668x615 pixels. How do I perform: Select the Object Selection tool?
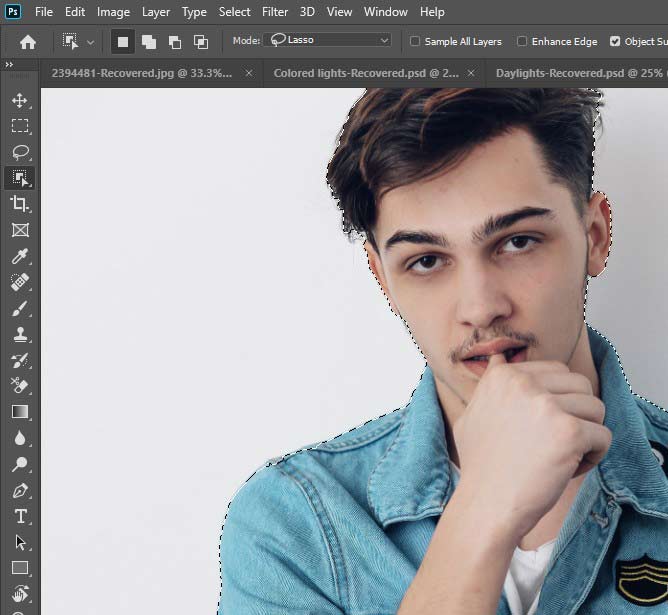(20, 178)
